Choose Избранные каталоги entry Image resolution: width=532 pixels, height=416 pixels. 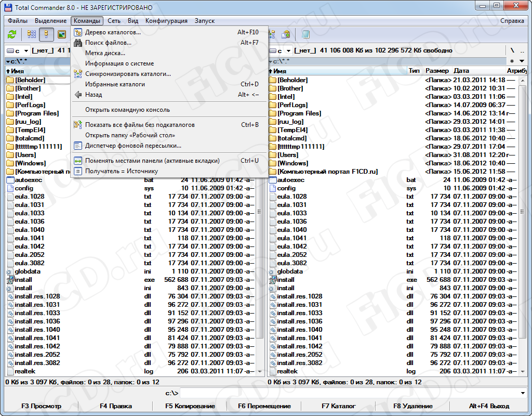(169, 84)
